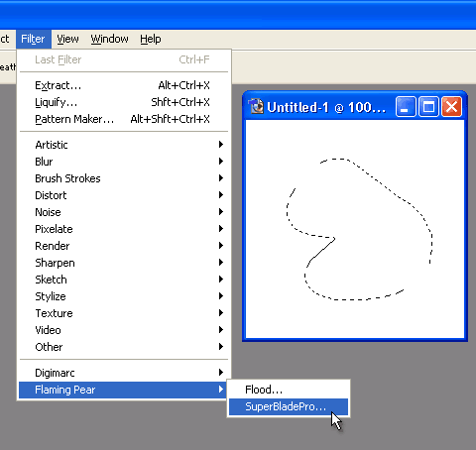Expand the Digimarc submenu arrow

(x=221, y=373)
